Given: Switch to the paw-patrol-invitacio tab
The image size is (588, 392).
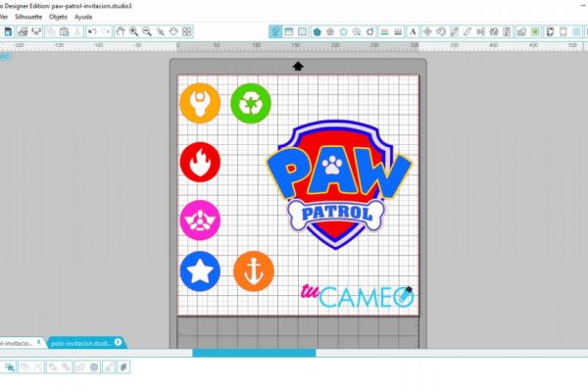Looking at the screenshot, I should click(x=16, y=343).
